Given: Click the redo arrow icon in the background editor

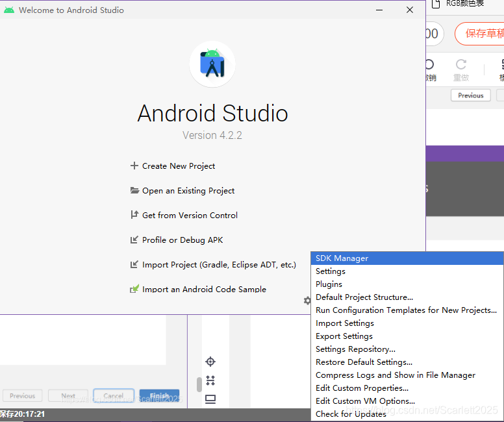Looking at the screenshot, I should [461, 64].
